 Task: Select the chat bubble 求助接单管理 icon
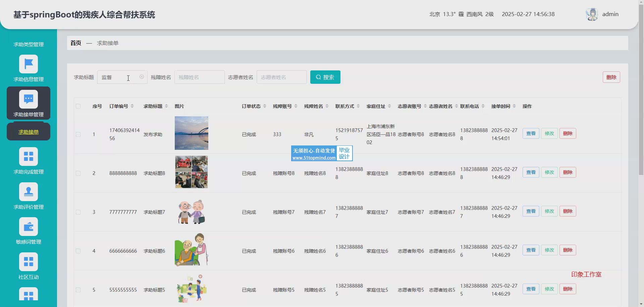tap(29, 99)
